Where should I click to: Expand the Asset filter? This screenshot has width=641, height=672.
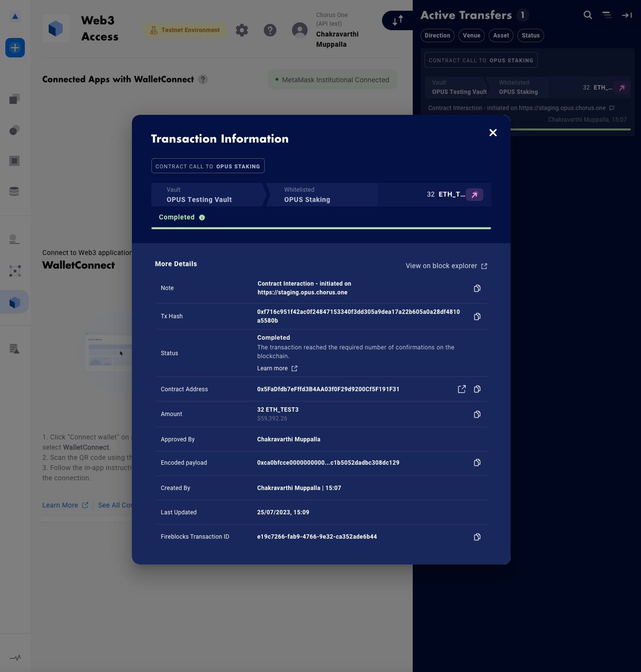click(x=501, y=36)
